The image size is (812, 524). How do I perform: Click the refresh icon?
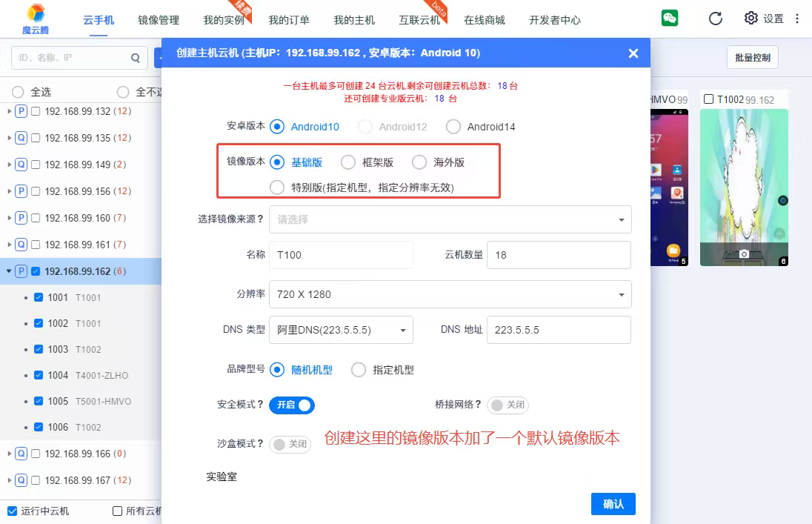click(715, 19)
